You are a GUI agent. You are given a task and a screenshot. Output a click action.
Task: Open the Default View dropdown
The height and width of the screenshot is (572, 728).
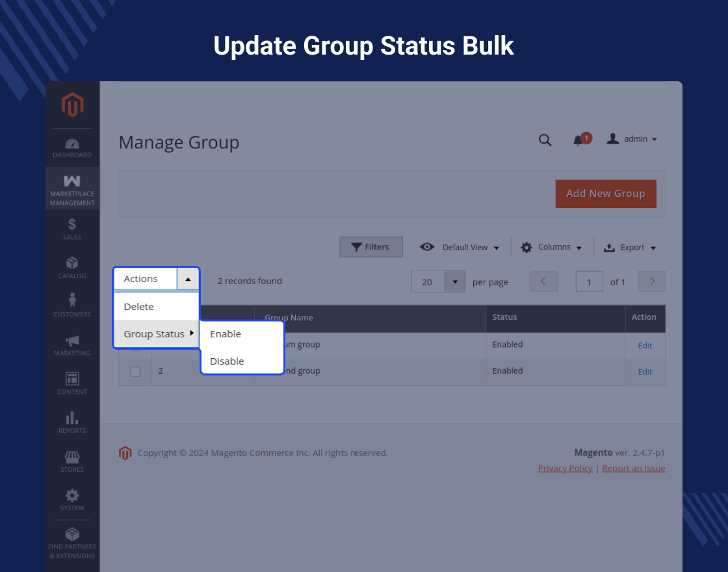point(459,247)
